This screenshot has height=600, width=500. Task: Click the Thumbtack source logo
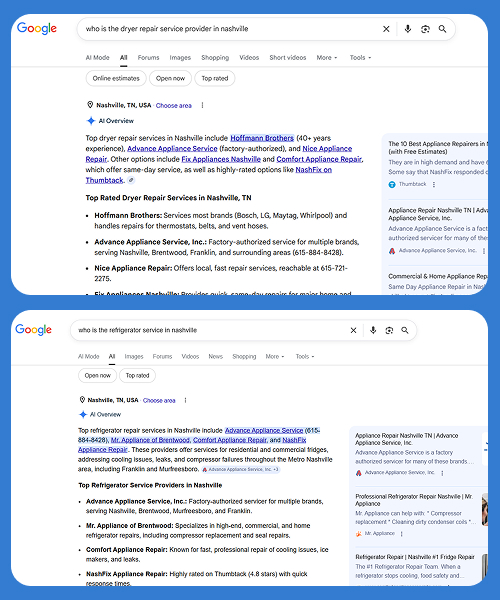(392, 184)
